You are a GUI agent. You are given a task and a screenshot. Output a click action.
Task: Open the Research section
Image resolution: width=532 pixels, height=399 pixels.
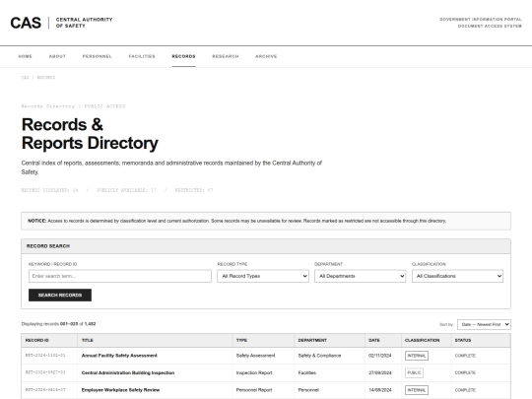click(x=226, y=56)
